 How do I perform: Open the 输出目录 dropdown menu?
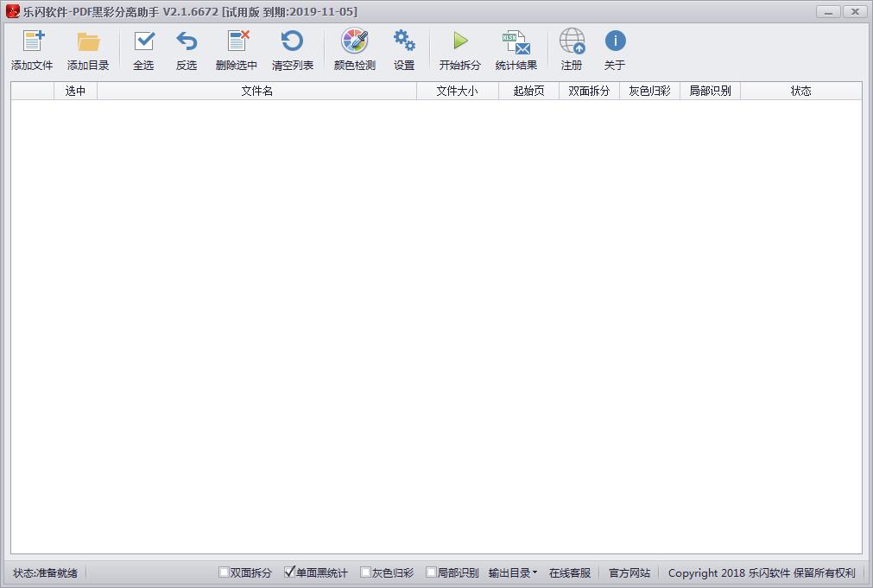click(x=511, y=572)
